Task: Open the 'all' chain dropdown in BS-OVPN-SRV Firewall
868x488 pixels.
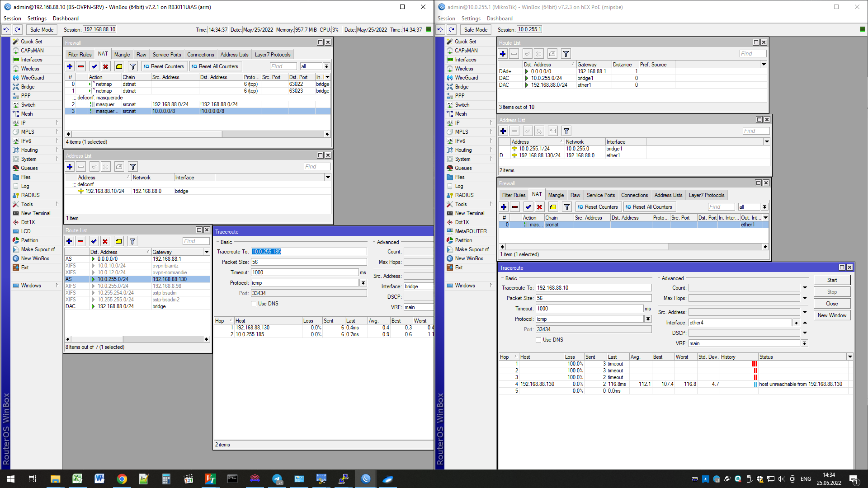Action: [x=326, y=66]
